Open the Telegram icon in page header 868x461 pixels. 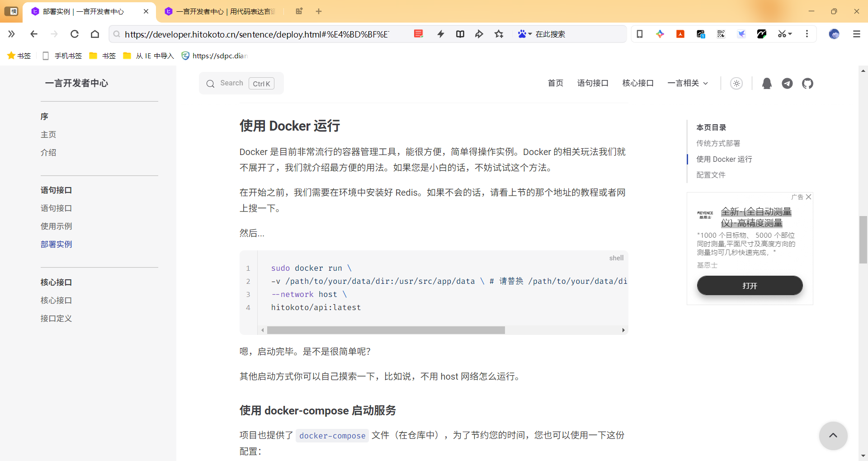point(787,84)
